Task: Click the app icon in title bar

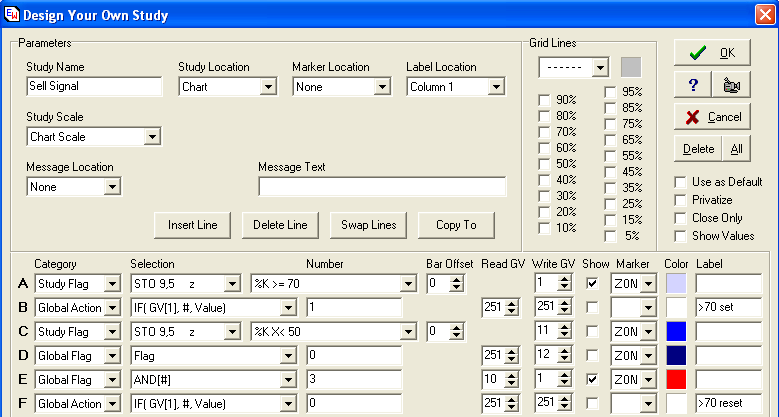Action: tap(11, 15)
